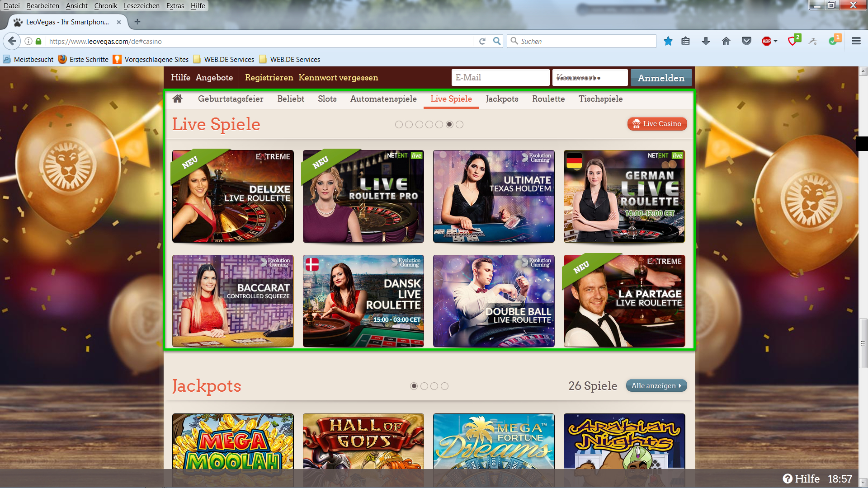Click the browser Suchen search box
Viewport: 868px width, 488px height.
(582, 41)
